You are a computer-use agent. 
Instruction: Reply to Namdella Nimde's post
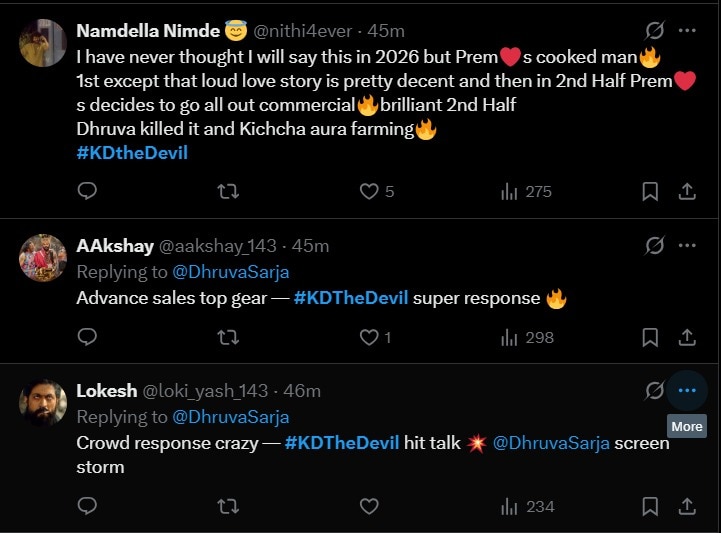tap(87, 191)
